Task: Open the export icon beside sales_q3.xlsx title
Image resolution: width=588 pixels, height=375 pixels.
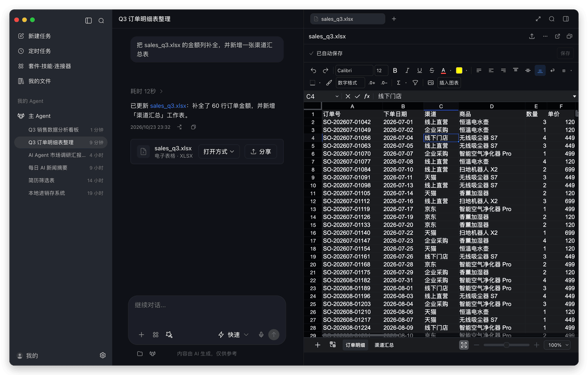Action: coord(532,36)
